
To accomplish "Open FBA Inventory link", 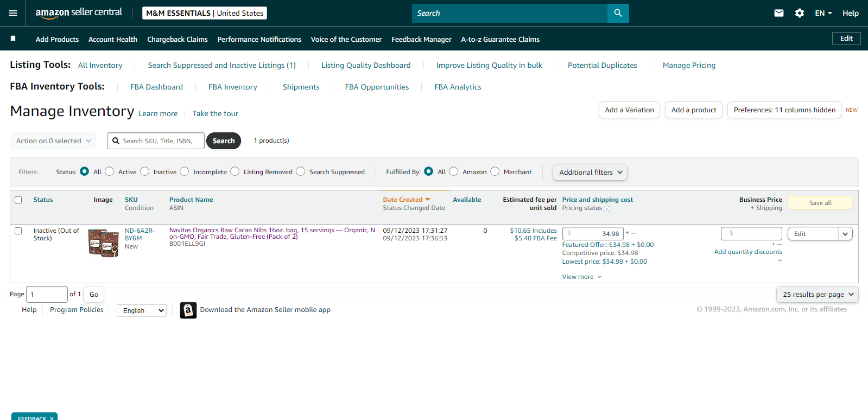I will [x=233, y=87].
